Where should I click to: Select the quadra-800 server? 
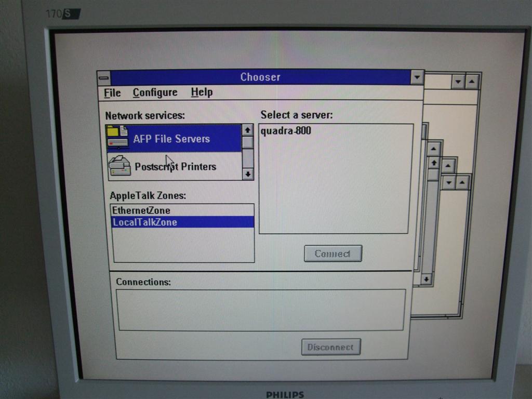click(x=286, y=130)
